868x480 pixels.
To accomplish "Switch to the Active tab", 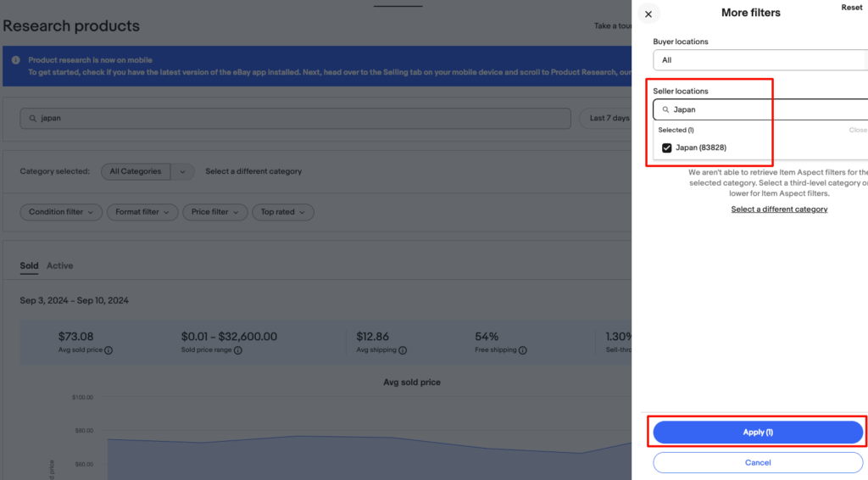I will click(60, 265).
